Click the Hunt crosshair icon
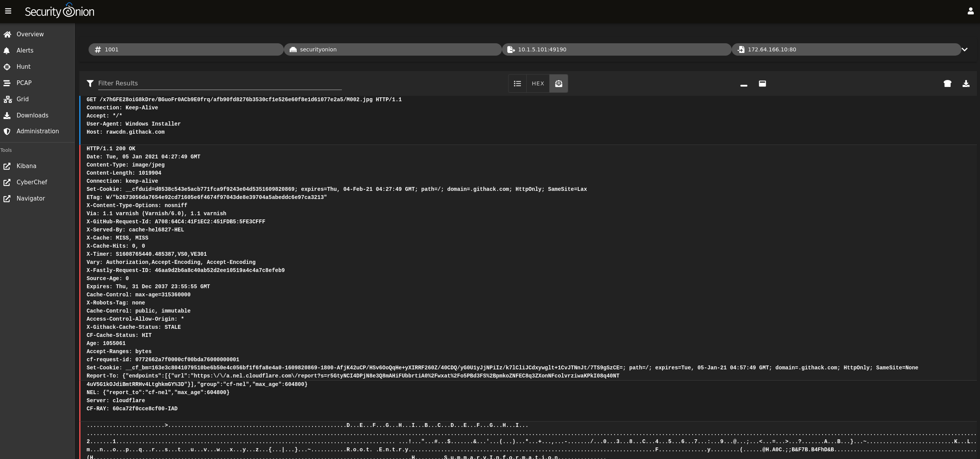The height and width of the screenshot is (459, 980). pos(7,67)
